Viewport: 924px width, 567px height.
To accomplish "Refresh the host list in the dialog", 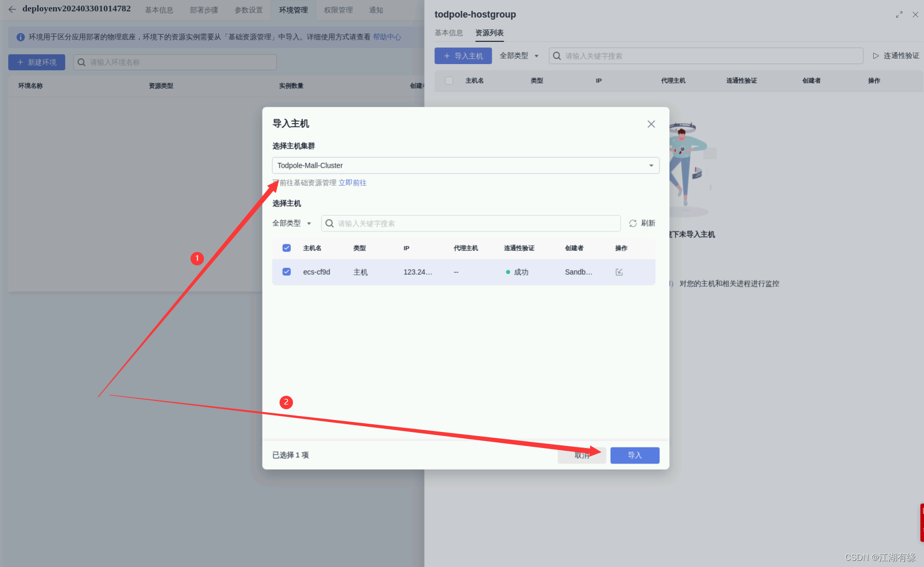I will coord(642,223).
